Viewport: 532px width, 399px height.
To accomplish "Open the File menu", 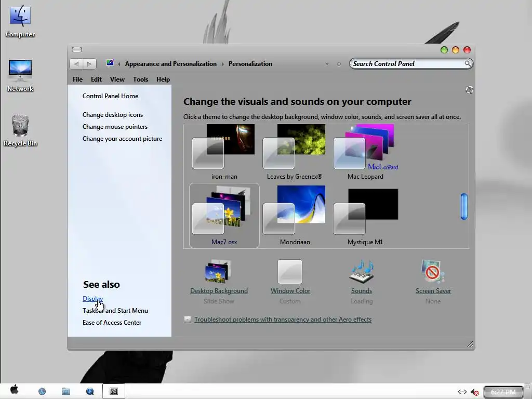I will coord(78,79).
